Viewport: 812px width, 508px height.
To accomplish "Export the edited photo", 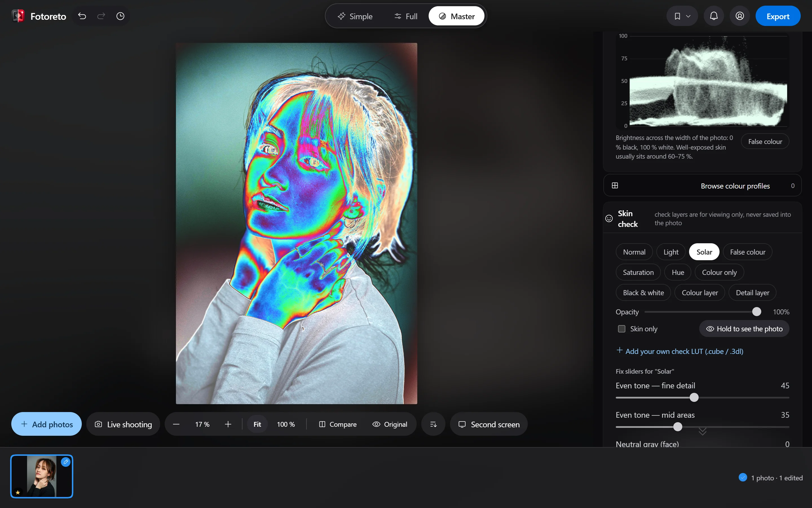I will pos(778,16).
